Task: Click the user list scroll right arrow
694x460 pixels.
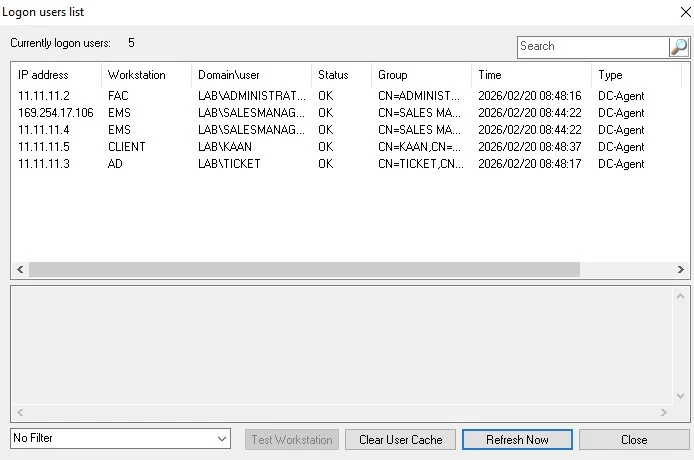Action: pyautogui.click(x=681, y=269)
